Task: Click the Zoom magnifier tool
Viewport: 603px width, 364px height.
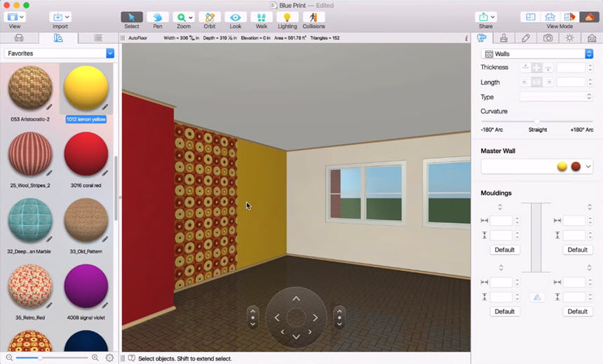Action: (181, 18)
